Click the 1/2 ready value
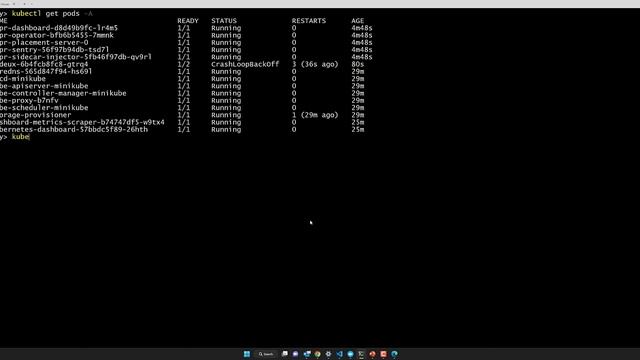This screenshot has height=360, width=640. 184,64
